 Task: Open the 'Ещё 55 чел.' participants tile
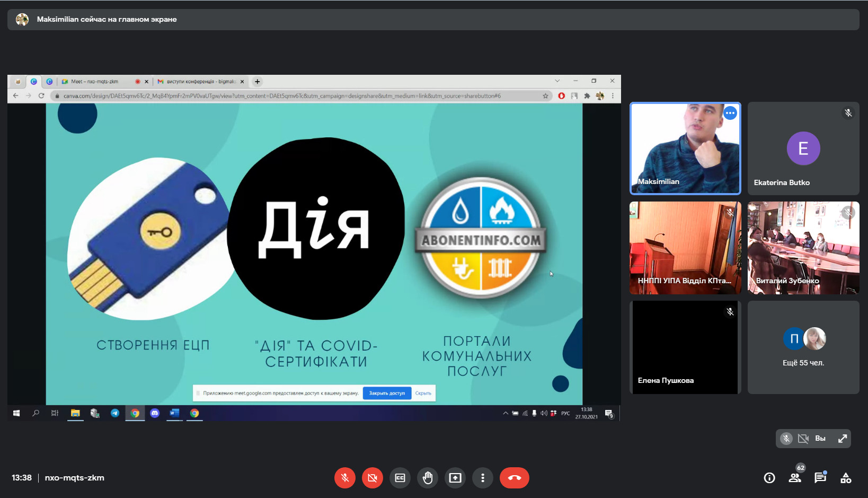pyautogui.click(x=803, y=347)
